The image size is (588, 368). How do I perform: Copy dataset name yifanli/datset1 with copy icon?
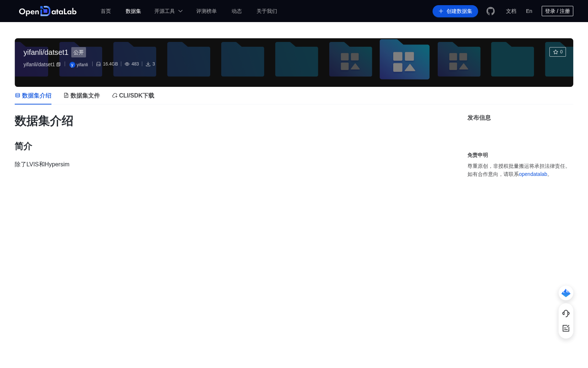coord(58,64)
